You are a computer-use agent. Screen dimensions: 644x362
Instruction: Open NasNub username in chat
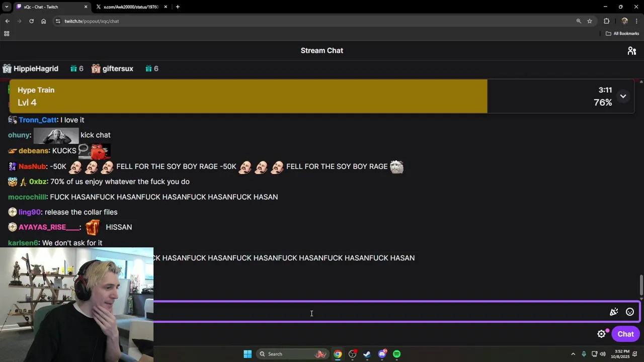coord(32,166)
